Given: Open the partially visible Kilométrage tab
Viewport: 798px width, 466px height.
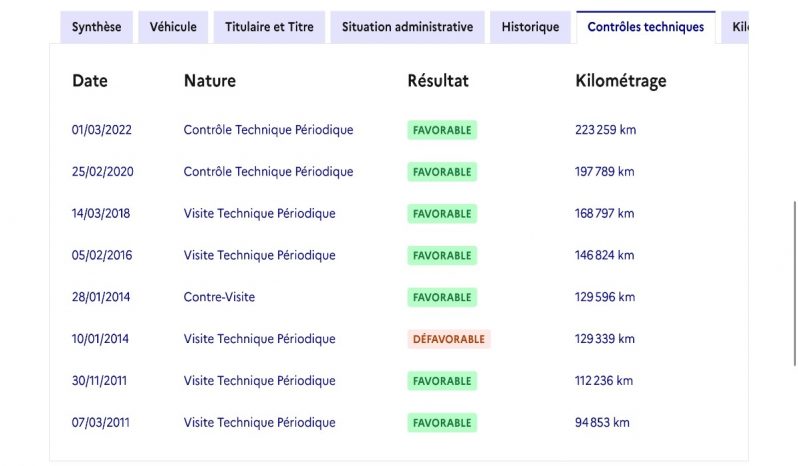Looking at the screenshot, I should tap(735, 27).
